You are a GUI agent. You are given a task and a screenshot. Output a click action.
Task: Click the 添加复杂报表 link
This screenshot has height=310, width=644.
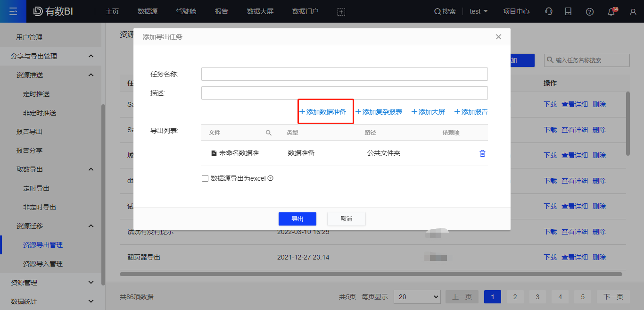pyautogui.click(x=379, y=112)
